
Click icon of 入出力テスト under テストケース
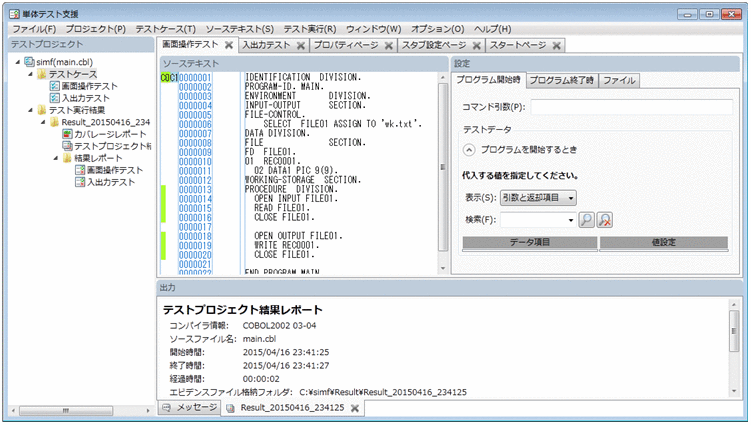pos(55,98)
